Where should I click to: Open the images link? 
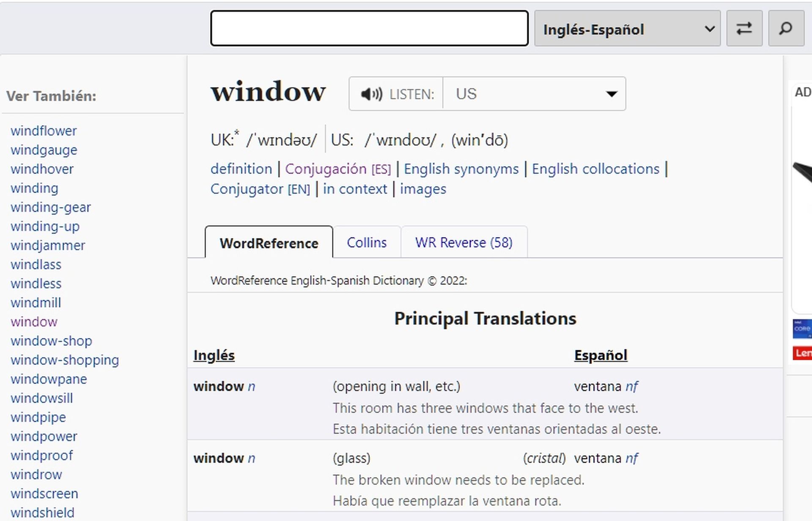[x=422, y=189]
